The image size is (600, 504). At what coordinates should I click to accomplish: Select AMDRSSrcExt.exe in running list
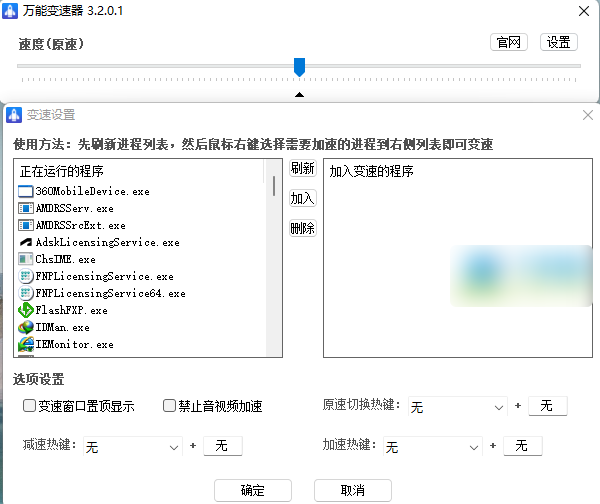click(80, 225)
